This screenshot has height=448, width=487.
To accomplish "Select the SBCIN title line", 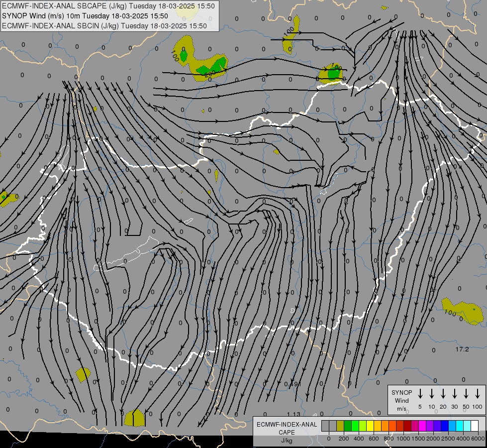I will pos(104,26).
